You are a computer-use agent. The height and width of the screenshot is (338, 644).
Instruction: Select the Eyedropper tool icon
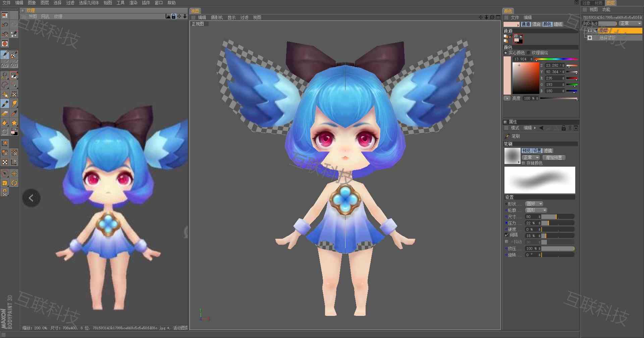14,113
